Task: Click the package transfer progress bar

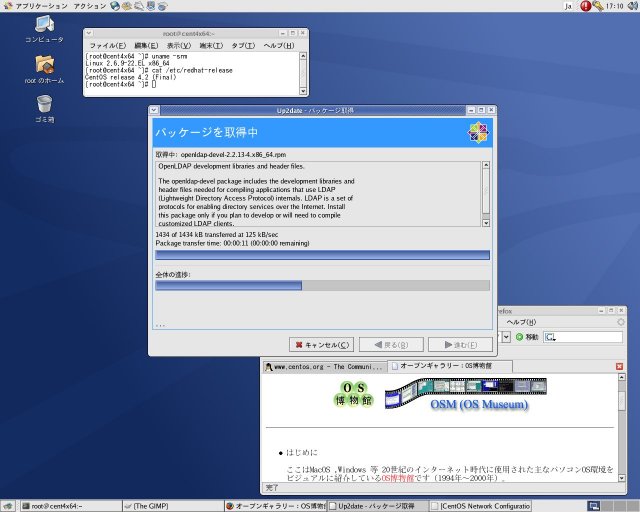Action: pyautogui.click(x=322, y=255)
